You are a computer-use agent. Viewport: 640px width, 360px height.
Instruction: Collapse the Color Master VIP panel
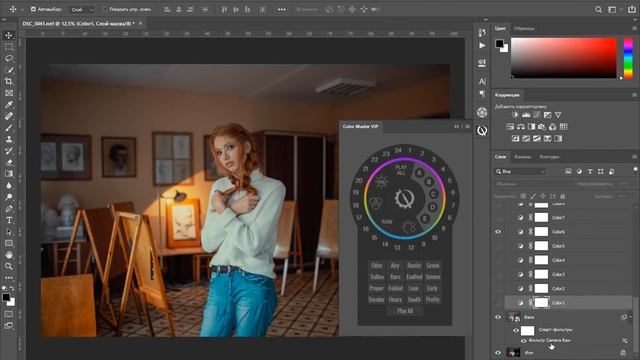tap(456, 127)
